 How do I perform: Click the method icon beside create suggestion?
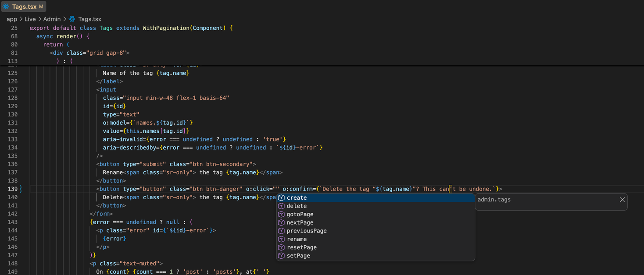click(x=282, y=198)
